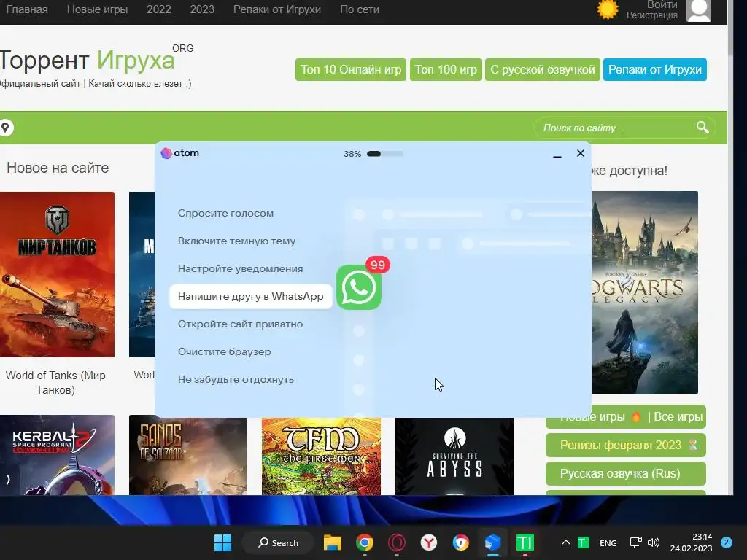Click World of Tanks (Мир Танков) title
The width and height of the screenshot is (747, 560).
coord(55,382)
